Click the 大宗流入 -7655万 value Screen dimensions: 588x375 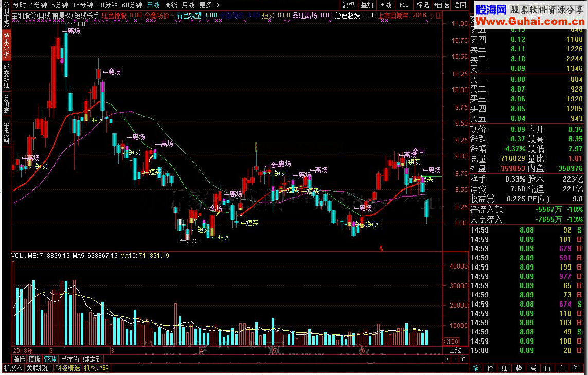pos(548,219)
